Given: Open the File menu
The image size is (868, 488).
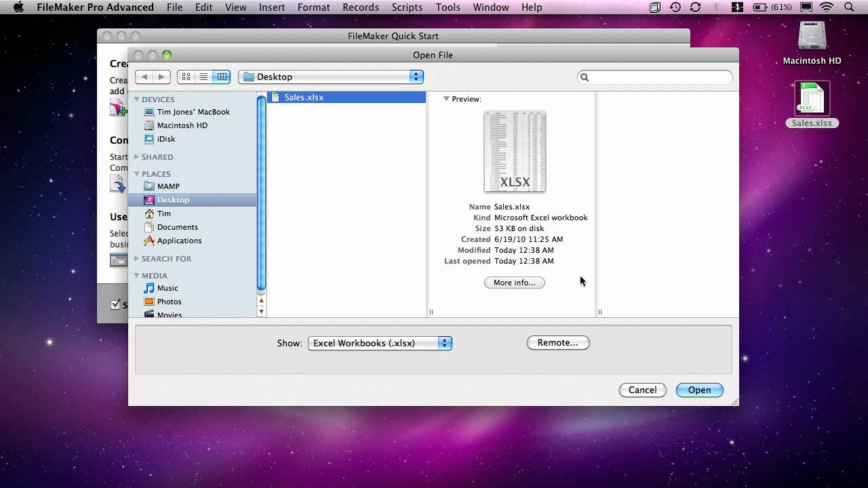Looking at the screenshot, I should click(x=174, y=7).
